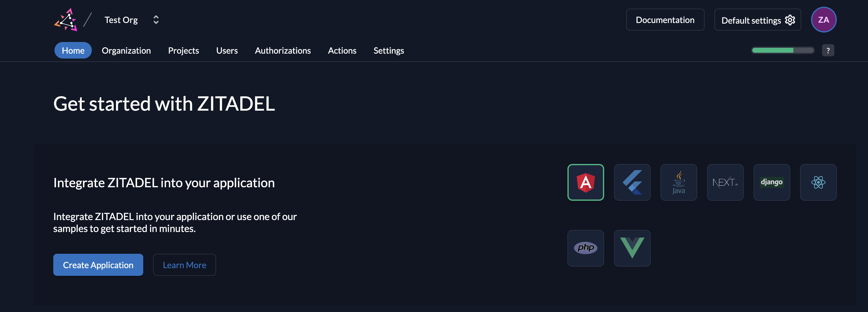Open the question mark help button

pos(828,50)
